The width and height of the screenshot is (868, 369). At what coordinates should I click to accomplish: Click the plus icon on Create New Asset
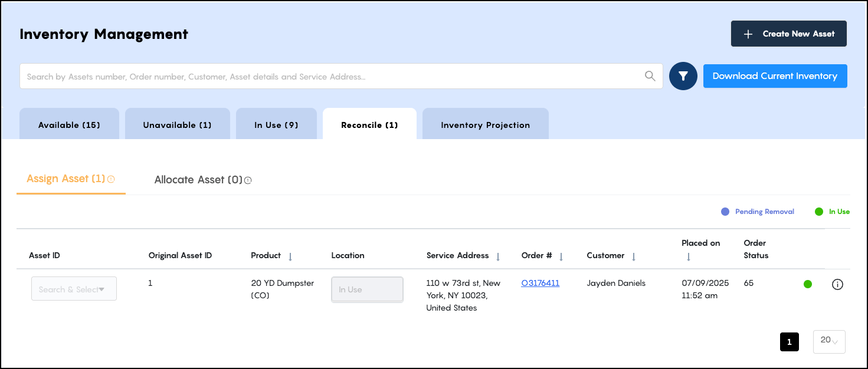click(x=748, y=34)
